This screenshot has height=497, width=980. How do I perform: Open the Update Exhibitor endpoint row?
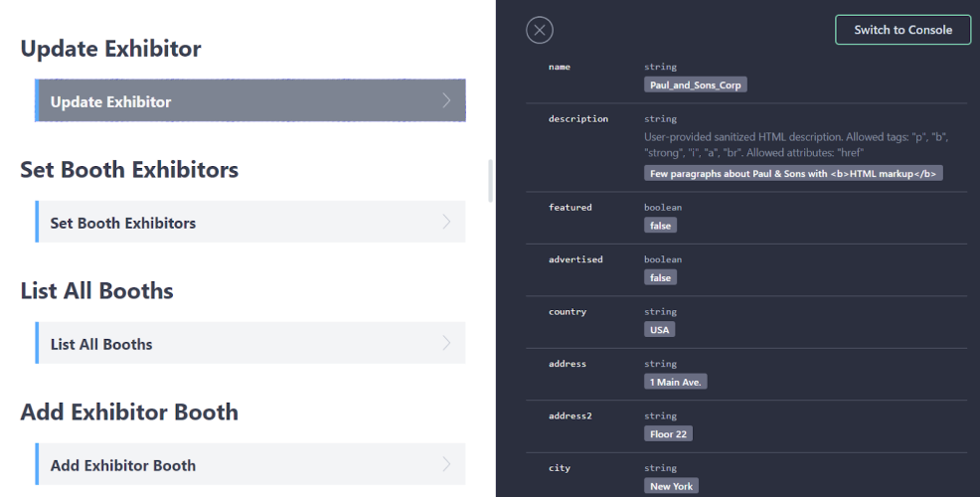click(250, 100)
